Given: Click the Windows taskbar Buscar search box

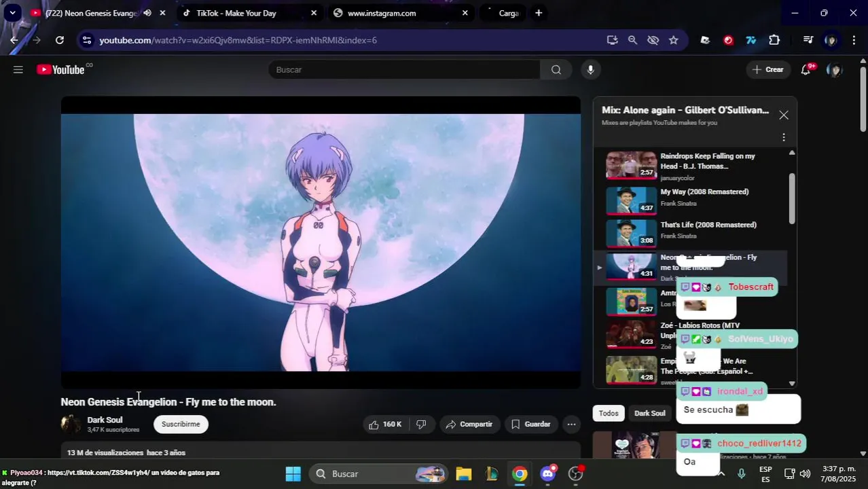Looking at the screenshot, I should point(379,473).
